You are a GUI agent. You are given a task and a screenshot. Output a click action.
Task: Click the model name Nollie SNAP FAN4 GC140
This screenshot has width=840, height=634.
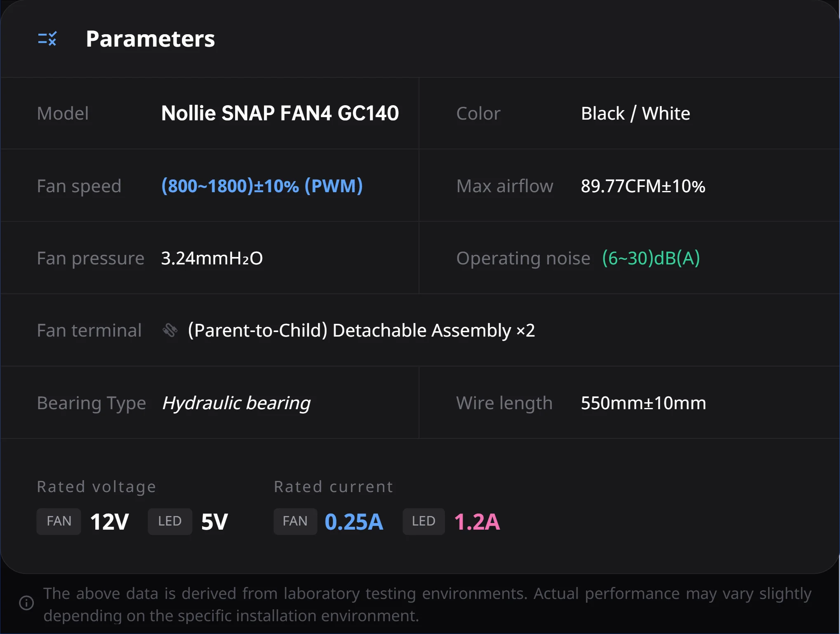click(x=280, y=113)
